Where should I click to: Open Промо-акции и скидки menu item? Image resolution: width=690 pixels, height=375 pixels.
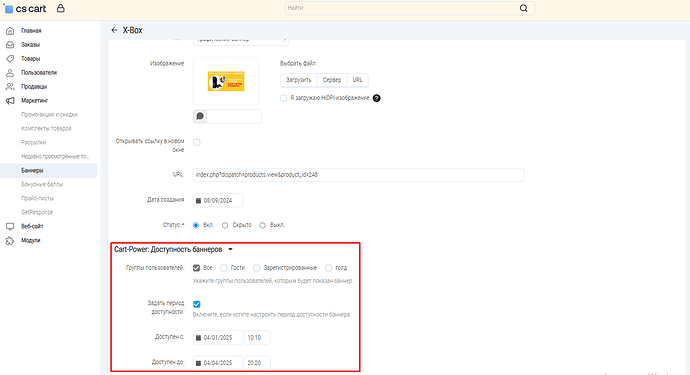[x=49, y=114]
